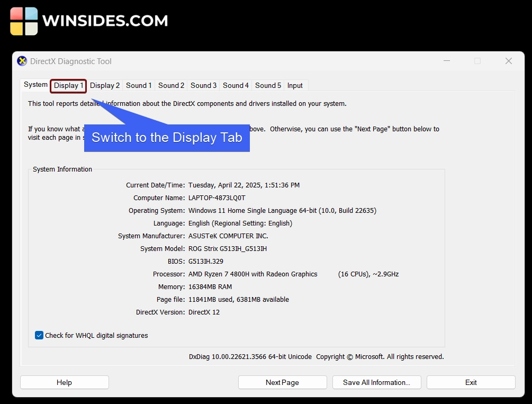This screenshot has width=532, height=404.
Task: Click the Copyright Microsoft notice text
Action: tap(380, 357)
